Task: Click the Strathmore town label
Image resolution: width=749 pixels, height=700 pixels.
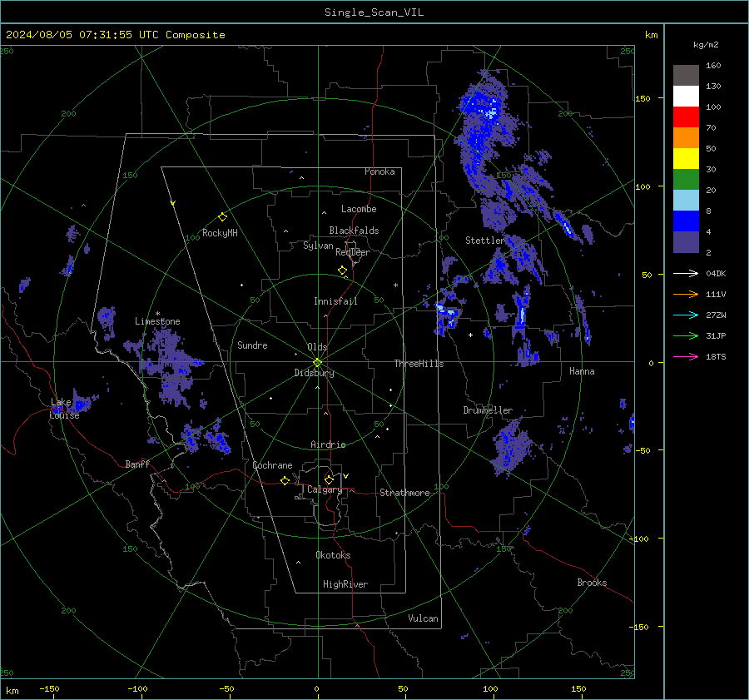Action: point(404,493)
